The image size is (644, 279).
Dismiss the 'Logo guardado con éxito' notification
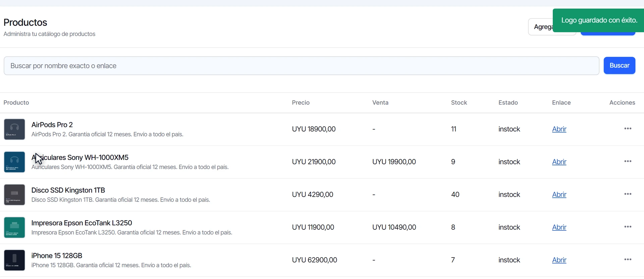pyautogui.click(x=599, y=20)
